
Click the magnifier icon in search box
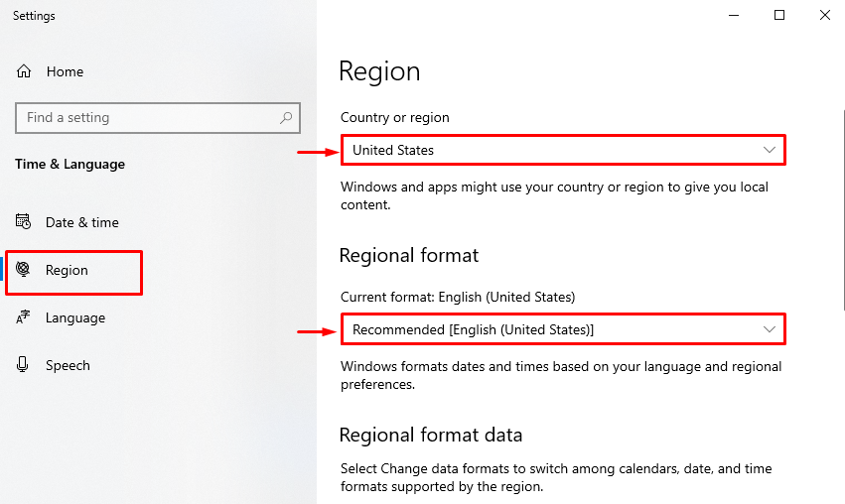point(286,117)
